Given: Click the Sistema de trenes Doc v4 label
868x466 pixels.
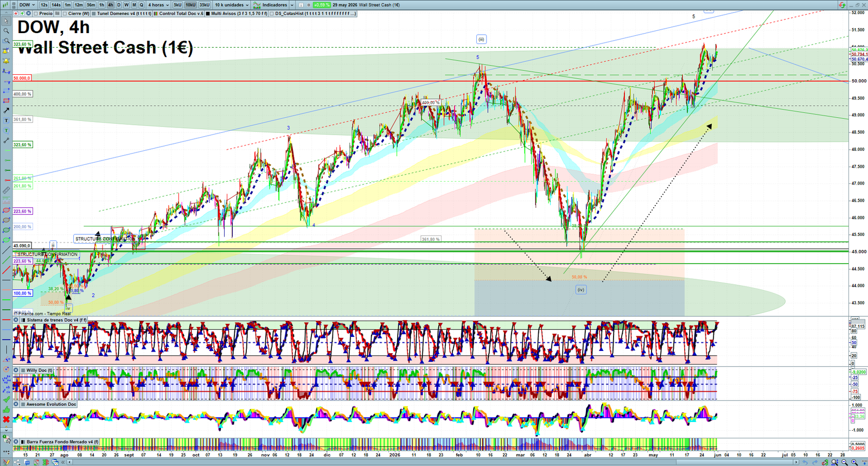Looking at the screenshot, I should point(56,320).
